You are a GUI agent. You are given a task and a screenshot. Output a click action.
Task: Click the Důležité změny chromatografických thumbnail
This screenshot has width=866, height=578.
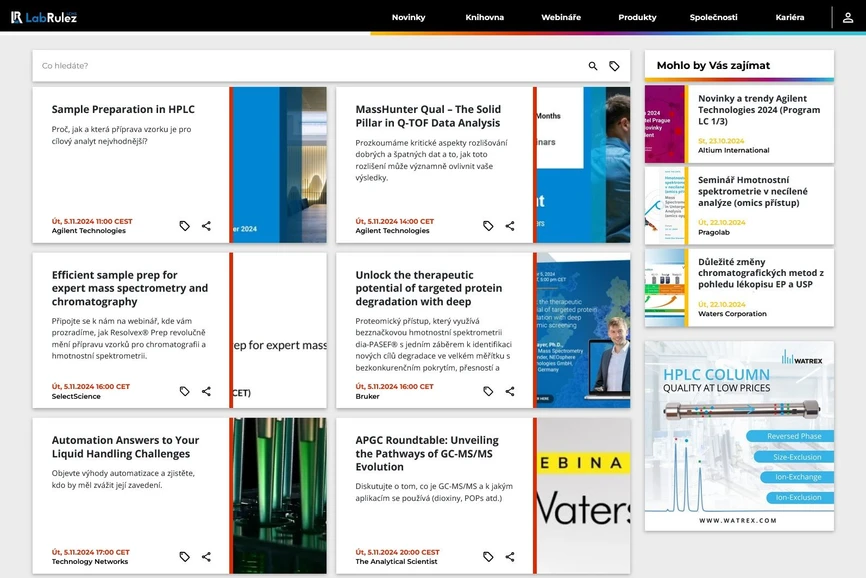pos(665,288)
